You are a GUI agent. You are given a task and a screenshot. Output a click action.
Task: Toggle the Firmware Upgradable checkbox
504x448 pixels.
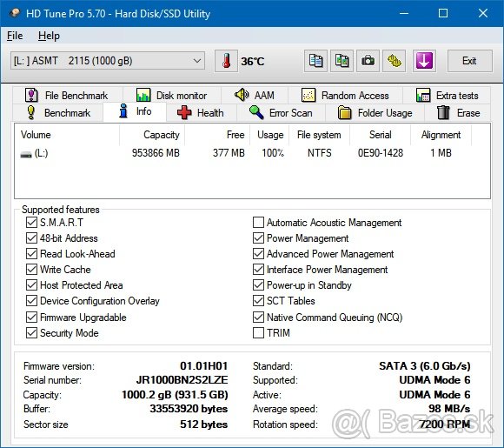click(x=31, y=318)
